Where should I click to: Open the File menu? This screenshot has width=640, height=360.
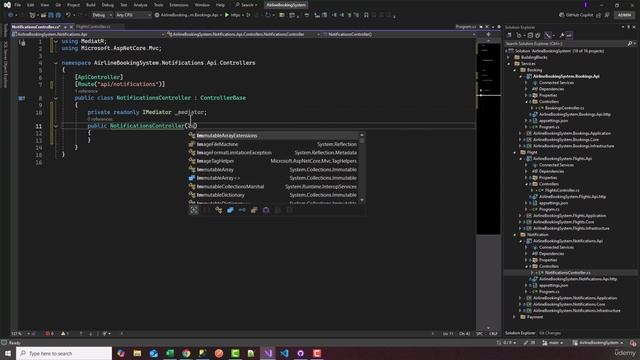[18, 5]
